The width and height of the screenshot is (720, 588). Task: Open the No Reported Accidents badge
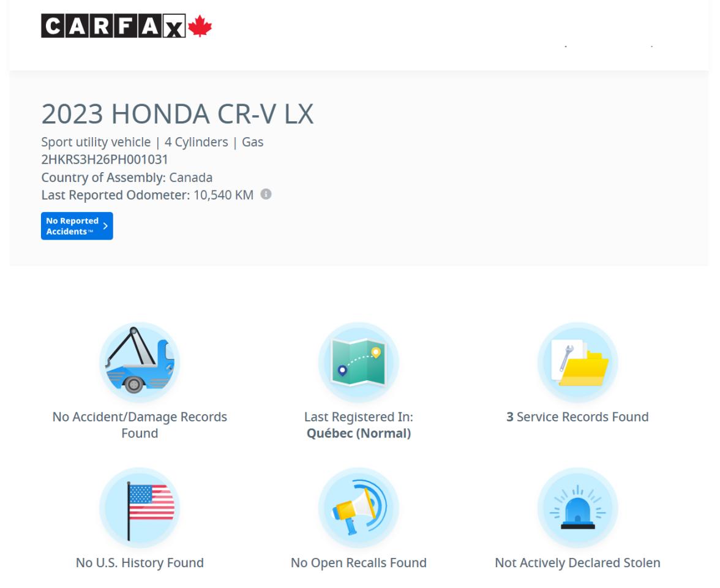(x=77, y=225)
